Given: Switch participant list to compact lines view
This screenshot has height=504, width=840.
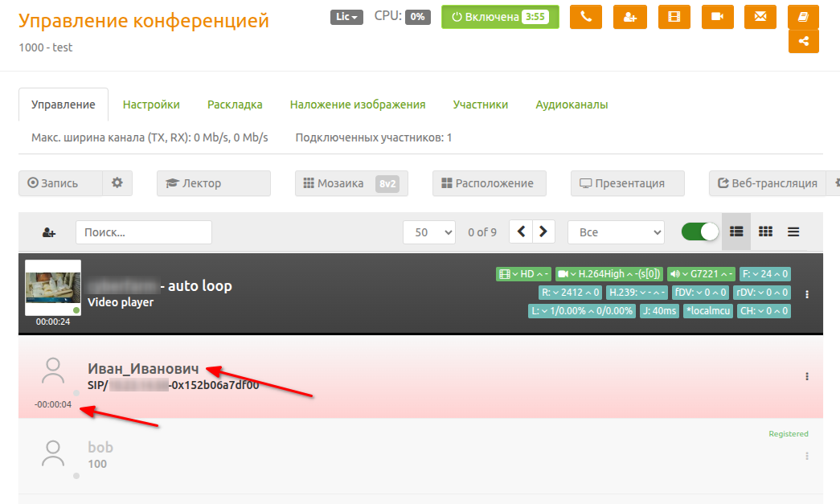Looking at the screenshot, I should (793, 232).
